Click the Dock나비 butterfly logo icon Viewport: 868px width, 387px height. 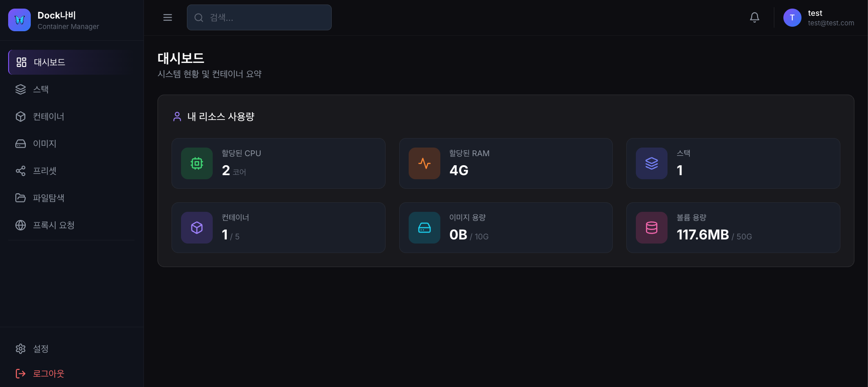19,20
